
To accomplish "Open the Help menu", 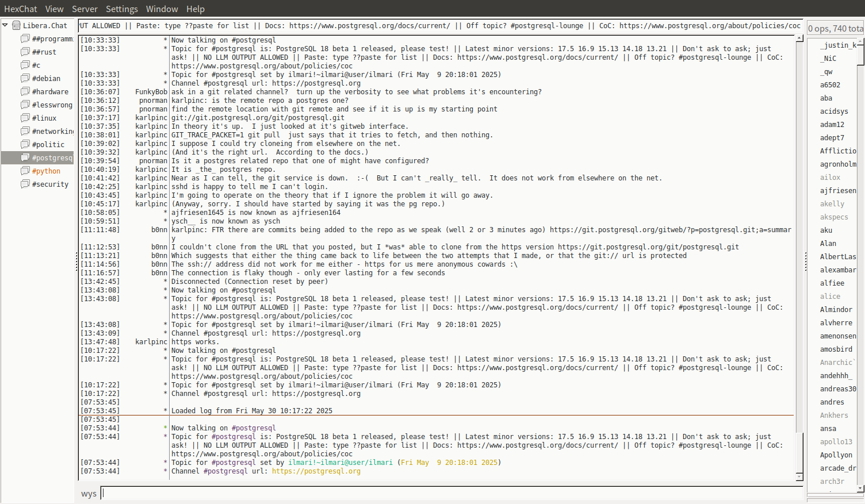I will pyautogui.click(x=195, y=9).
